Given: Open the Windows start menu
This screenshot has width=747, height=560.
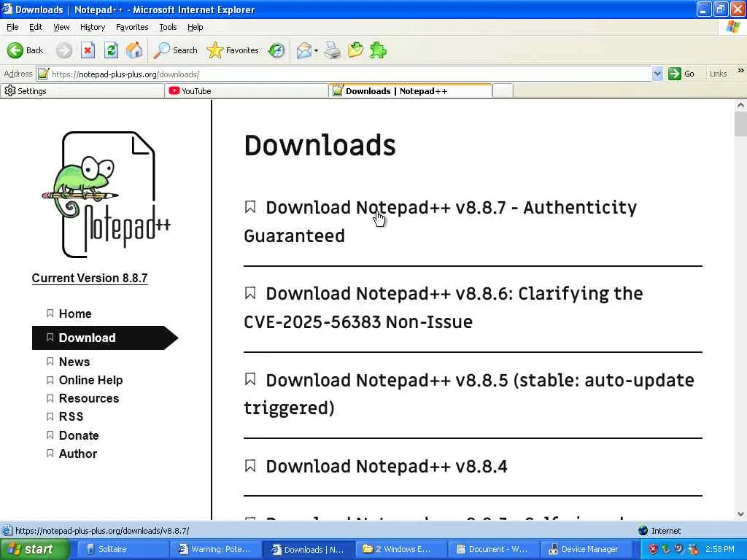Looking at the screenshot, I should [x=35, y=549].
